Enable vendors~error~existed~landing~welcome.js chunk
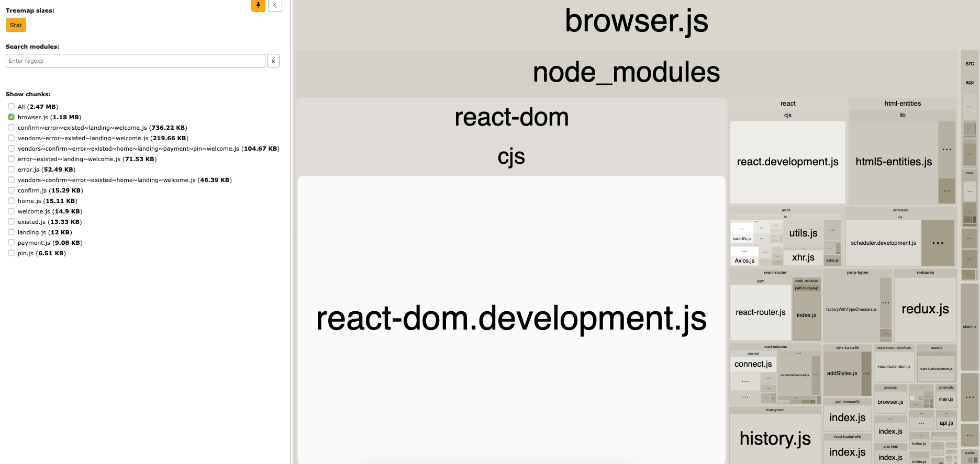 11,138
